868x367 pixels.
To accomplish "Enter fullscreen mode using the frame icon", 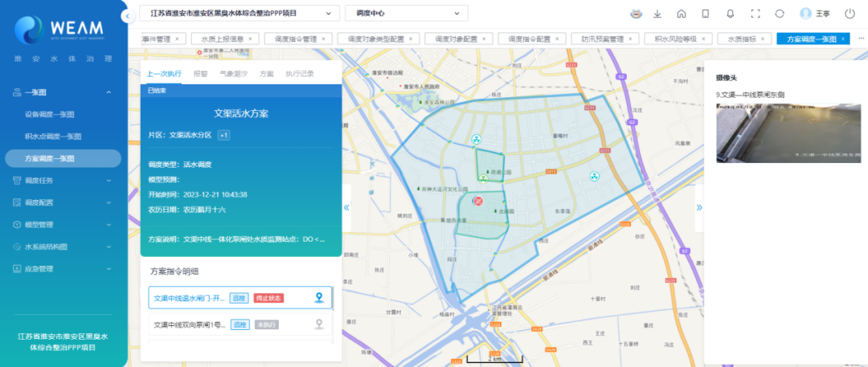I will (755, 14).
